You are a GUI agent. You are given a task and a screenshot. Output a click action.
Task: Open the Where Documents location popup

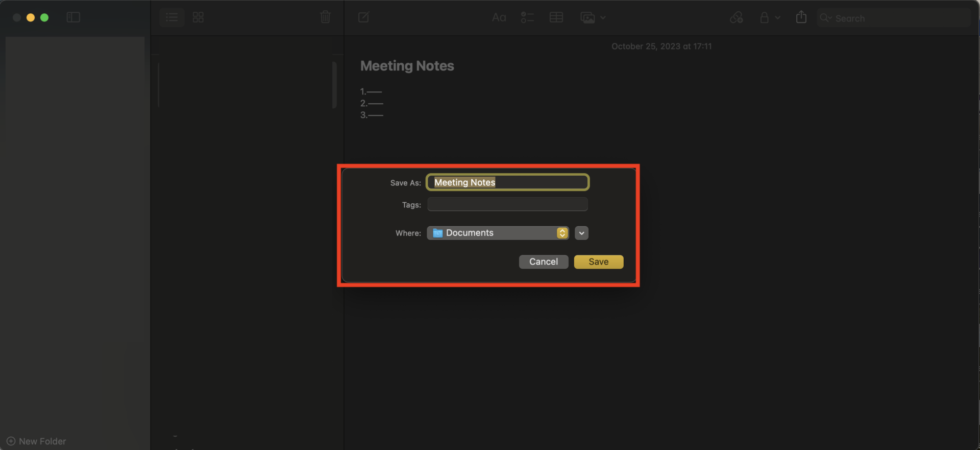[x=498, y=233]
